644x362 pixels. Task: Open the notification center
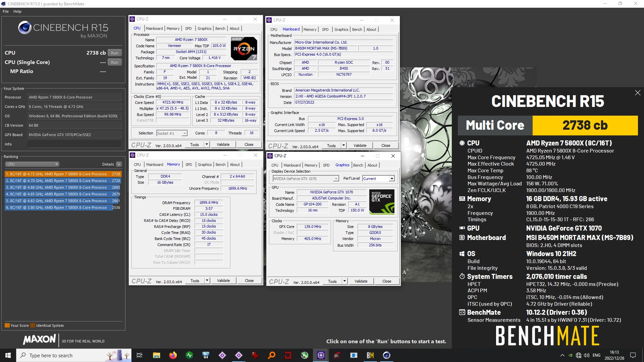pyautogui.click(x=633, y=355)
